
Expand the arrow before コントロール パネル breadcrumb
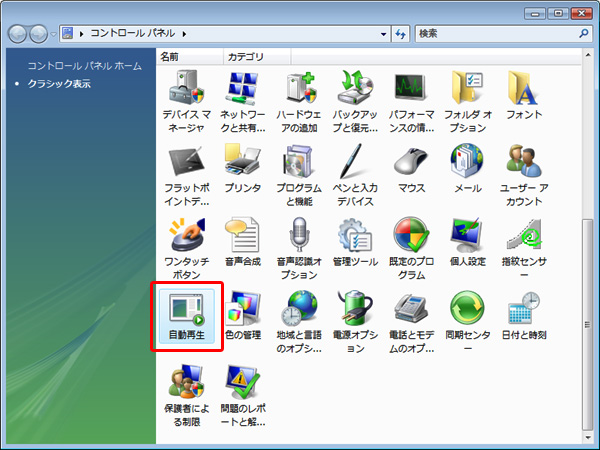pos(82,34)
